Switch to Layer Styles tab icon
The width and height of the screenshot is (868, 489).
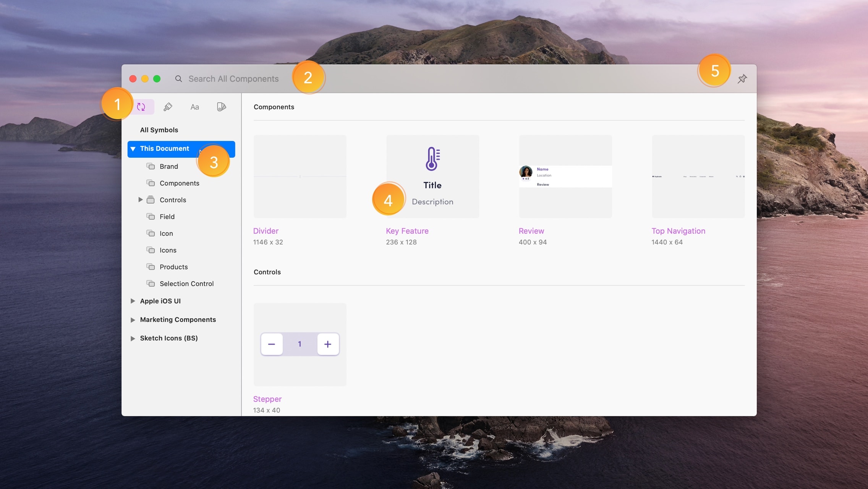168,107
